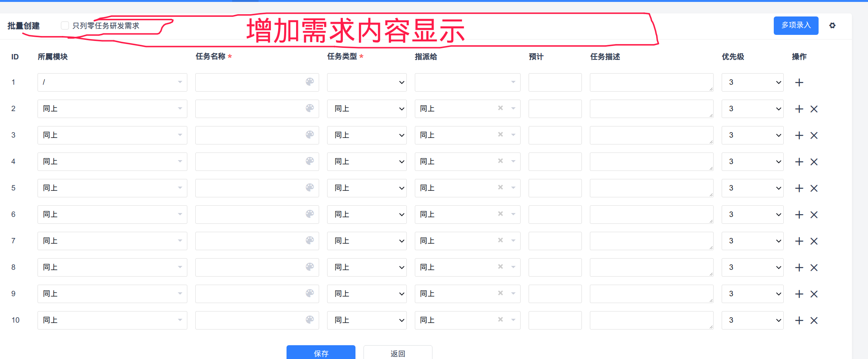This screenshot has height=359, width=868.
Task: Click the 指派给 column header
Action: point(426,57)
